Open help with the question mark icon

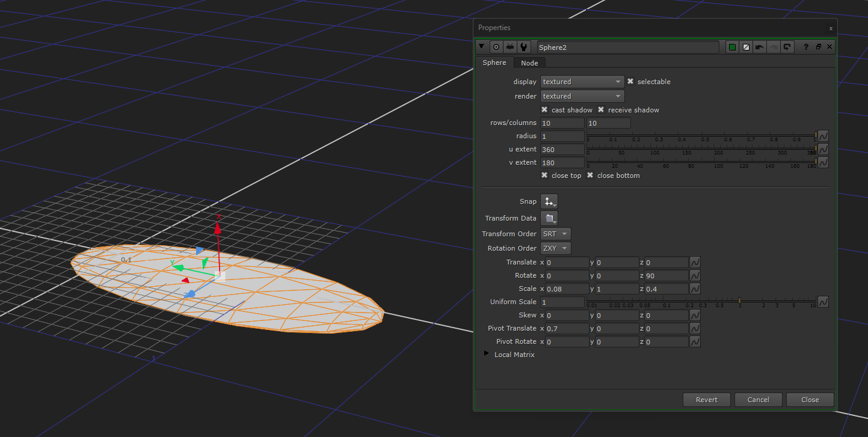(x=806, y=47)
